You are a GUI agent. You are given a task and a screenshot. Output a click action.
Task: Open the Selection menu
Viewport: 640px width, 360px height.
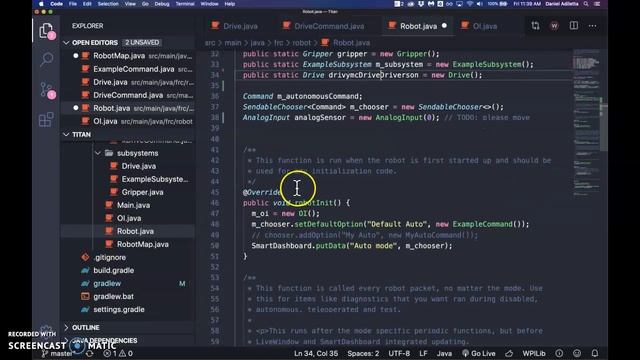108,4
